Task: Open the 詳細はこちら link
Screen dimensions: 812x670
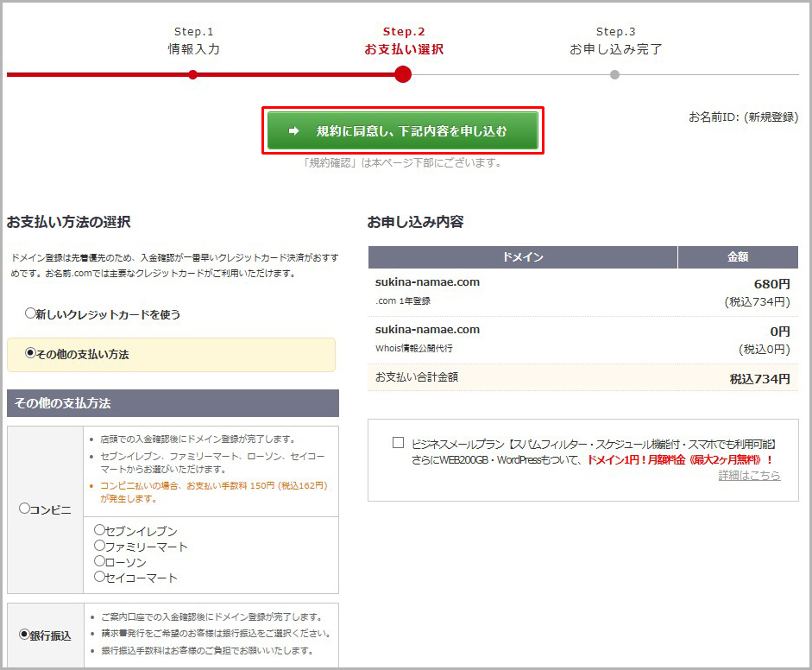Action: tap(749, 476)
